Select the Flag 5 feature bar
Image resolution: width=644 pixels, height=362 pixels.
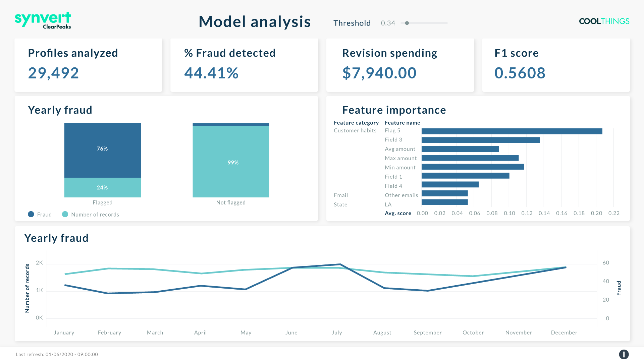pos(512,131)
